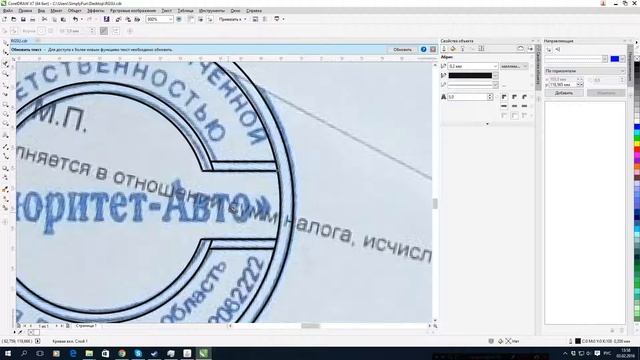Viewport: 640px width, 360px height.
Task: Open the outline color dropdown arrow
Action: (x=495, y=76)
